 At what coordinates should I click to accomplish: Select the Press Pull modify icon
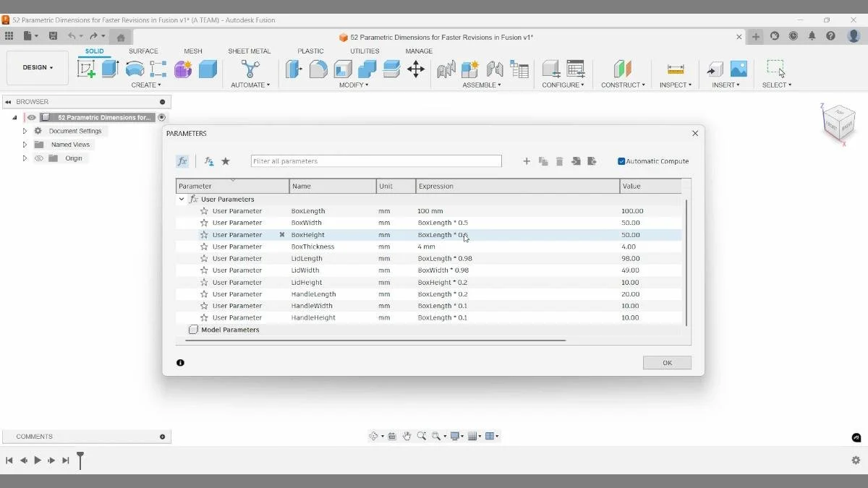pyautogui.click(x=294, y=68)
